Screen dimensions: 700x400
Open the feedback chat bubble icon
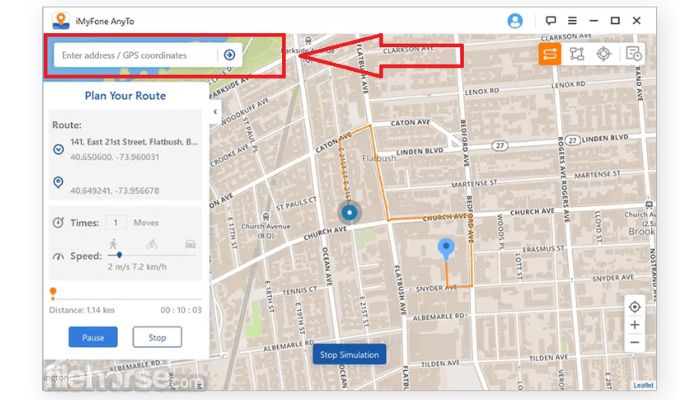(x=550, y=21)
